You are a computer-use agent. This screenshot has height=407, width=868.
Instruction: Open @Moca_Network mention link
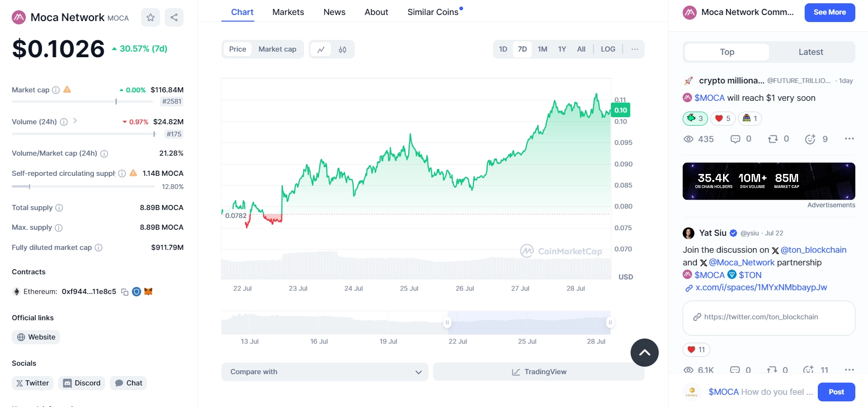pyautogui.click(x=741, y=263)
